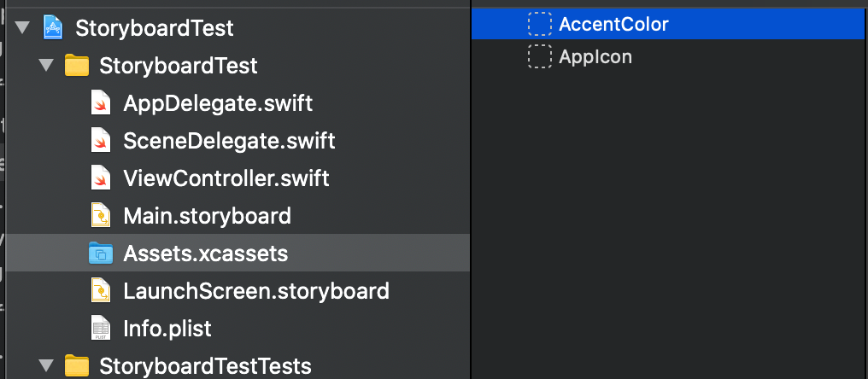Select Main.storyboard in the file list
The height and width of the screenshot is (379, 868).
click(207, 217)
